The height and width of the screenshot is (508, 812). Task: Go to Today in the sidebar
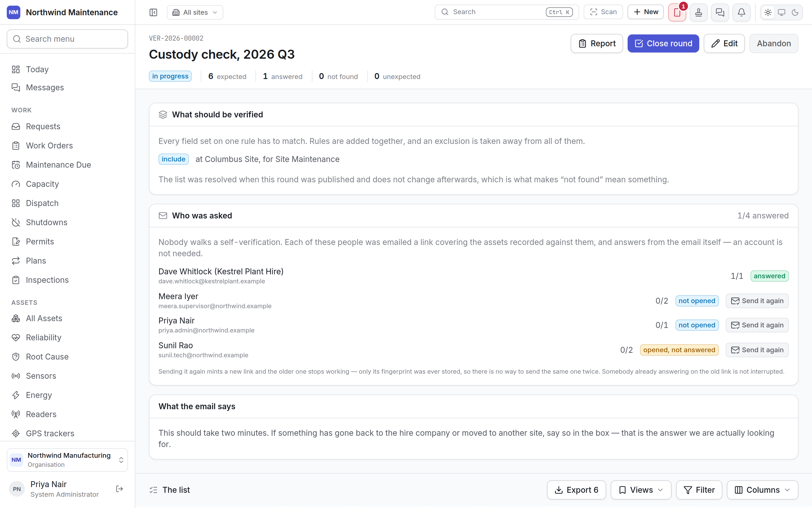pyautogui.click(x=67, y=69)
